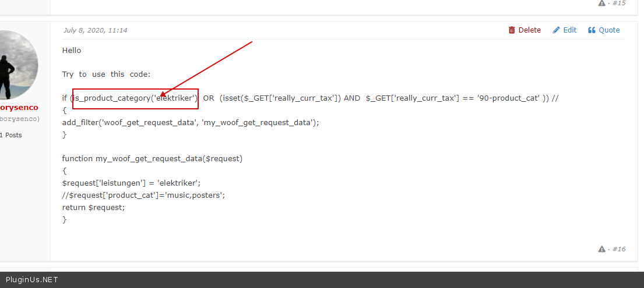Click the pencil icon beside Edit
Screen dimensions: 644x288
556,30
